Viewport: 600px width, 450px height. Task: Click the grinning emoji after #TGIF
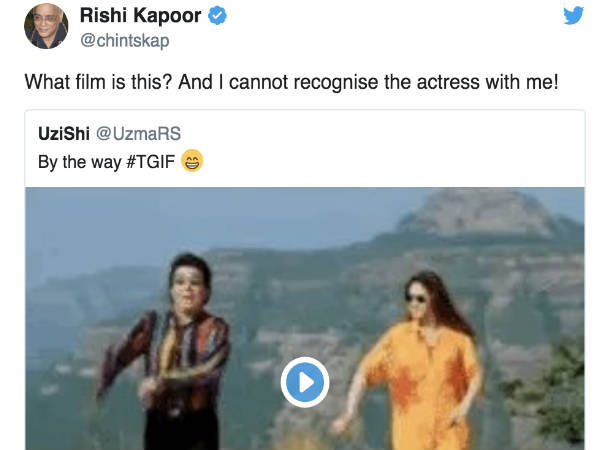(192, 160)
